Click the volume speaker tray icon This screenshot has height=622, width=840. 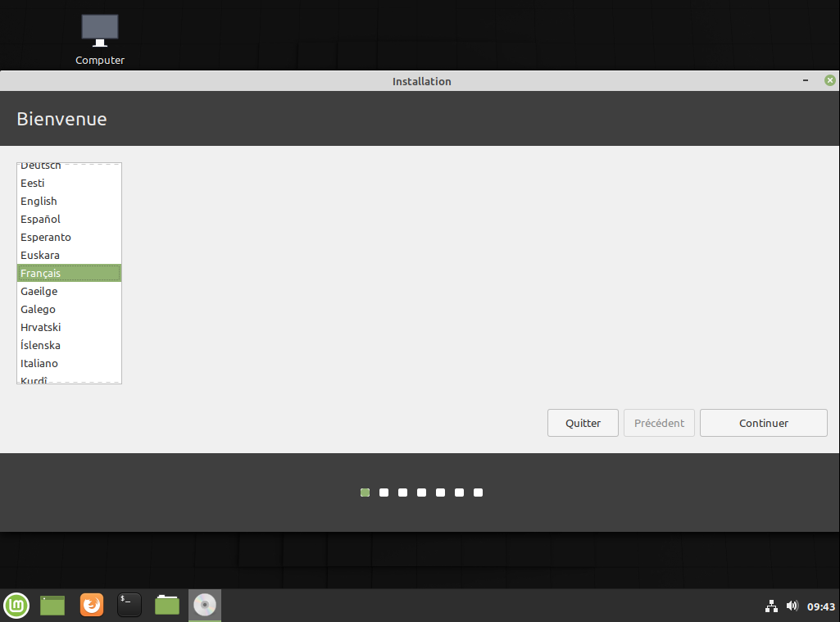coord(792,606)
